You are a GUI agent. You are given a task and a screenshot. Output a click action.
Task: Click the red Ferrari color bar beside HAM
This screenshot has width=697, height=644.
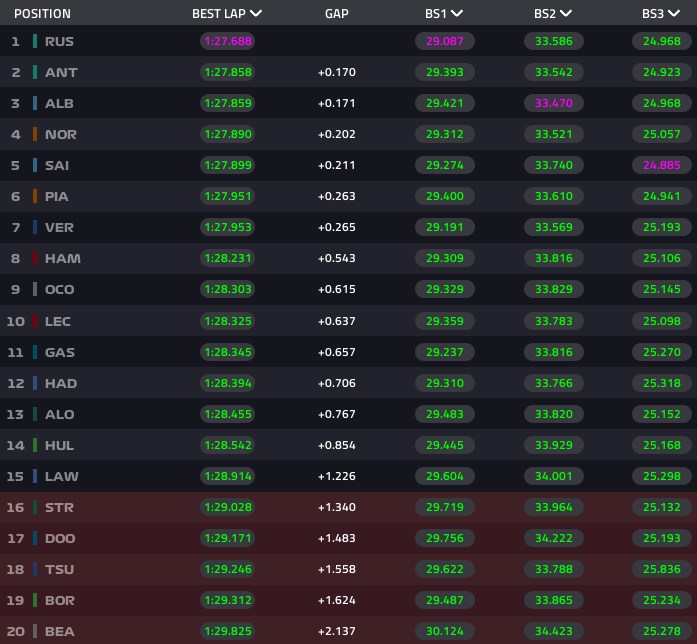click(35, 258)
